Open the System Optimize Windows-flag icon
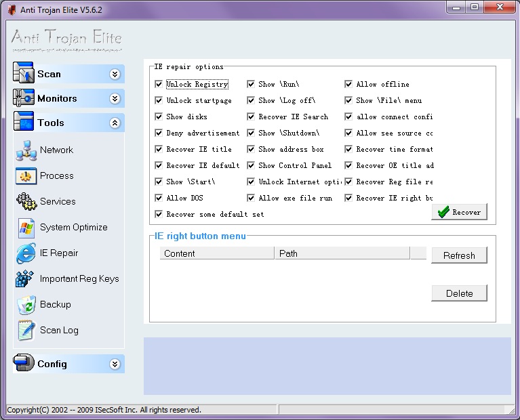The width and height of the screenshot is (520, 420). [26, 228]
